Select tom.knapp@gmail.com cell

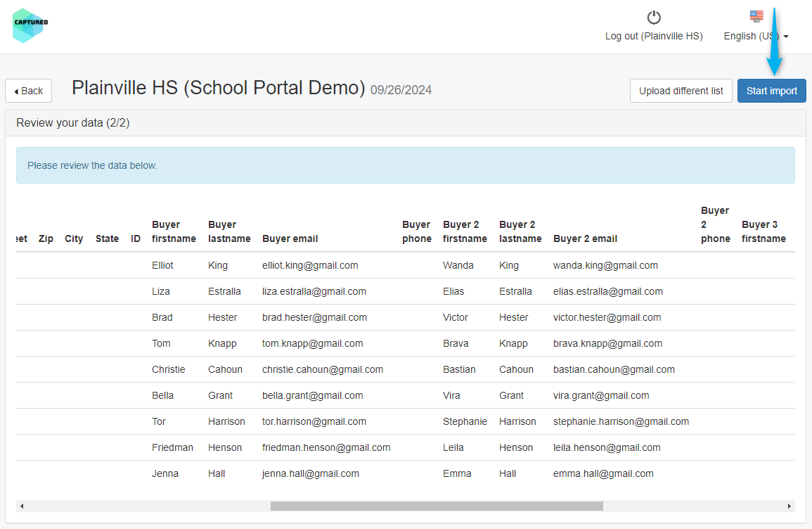point(313,343)
